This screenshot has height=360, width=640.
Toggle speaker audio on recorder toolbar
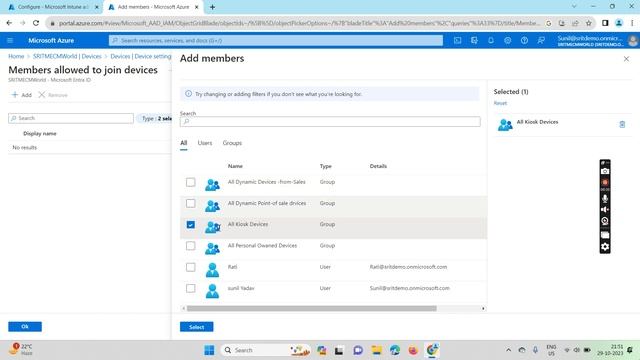pyautogui.click(x=605, y=209)
